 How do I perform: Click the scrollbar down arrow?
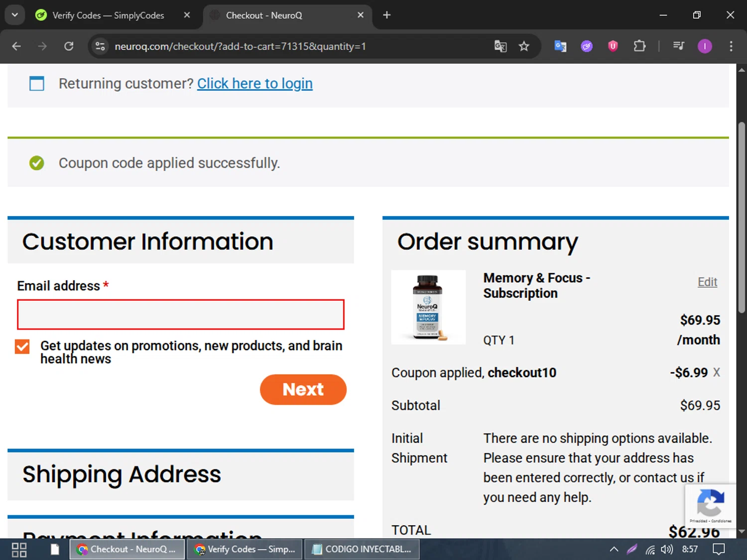742,532
